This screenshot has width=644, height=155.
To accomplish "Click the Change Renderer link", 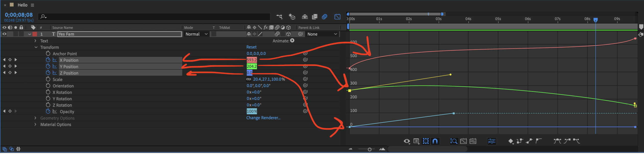I will pos(263,118).
